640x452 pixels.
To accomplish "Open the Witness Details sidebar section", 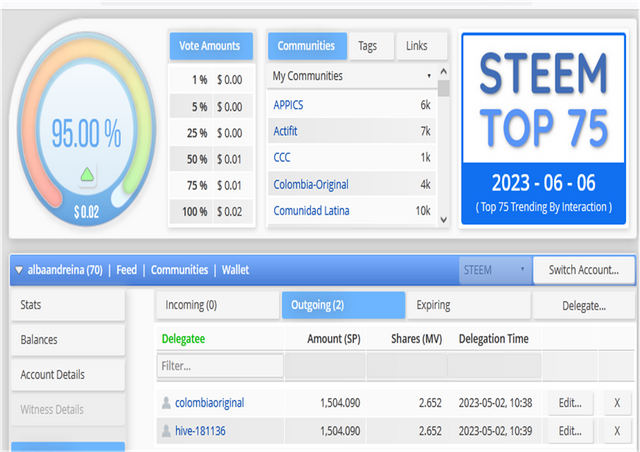I will pos(68,410).
